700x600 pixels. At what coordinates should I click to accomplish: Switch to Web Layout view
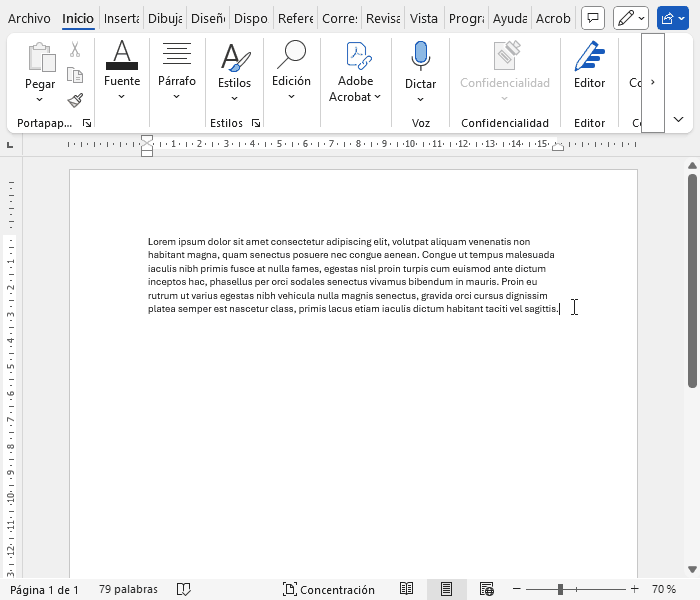486,590
